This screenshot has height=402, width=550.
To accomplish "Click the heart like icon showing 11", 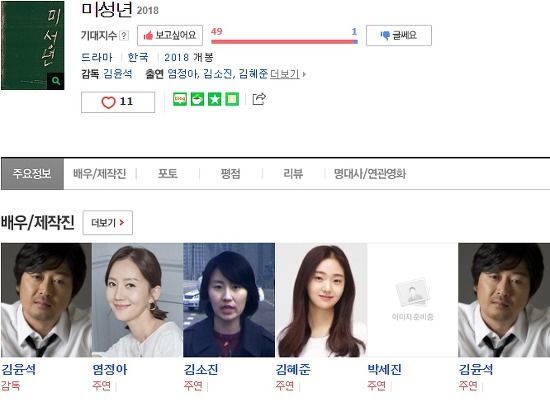I will [x=108, y=102].
